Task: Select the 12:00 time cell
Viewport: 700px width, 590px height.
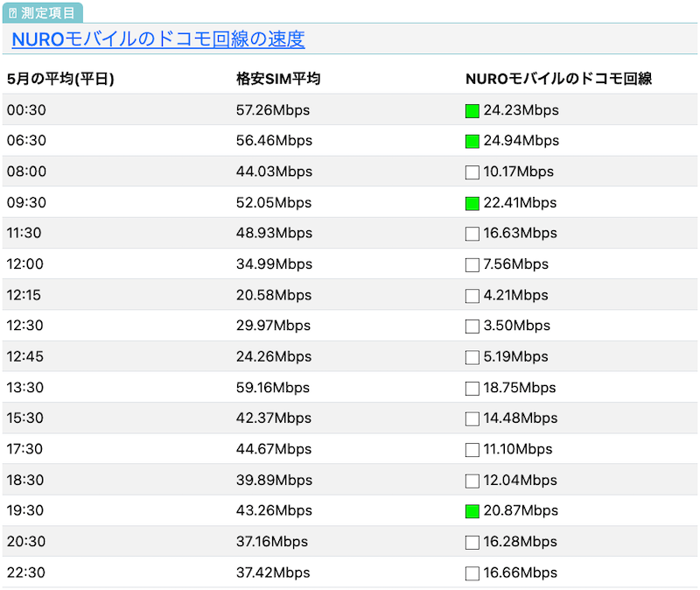Action: click(25, 264)
